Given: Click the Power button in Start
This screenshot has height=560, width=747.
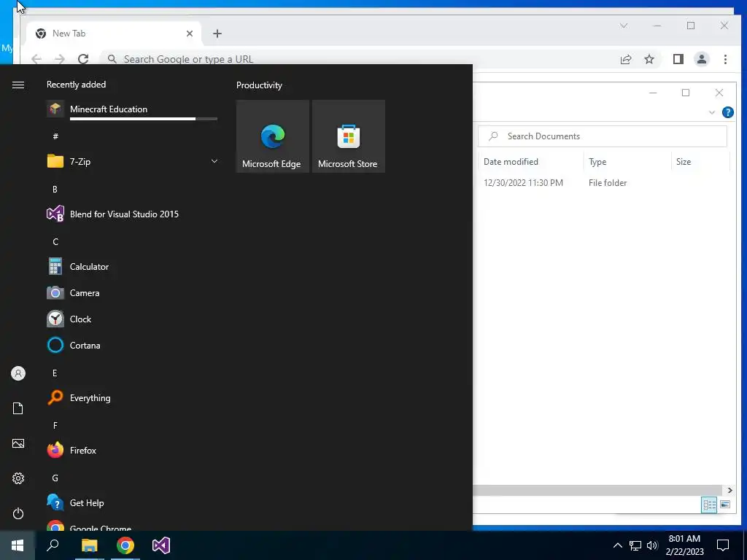Looking at the screenshot, I should point(18,513).
